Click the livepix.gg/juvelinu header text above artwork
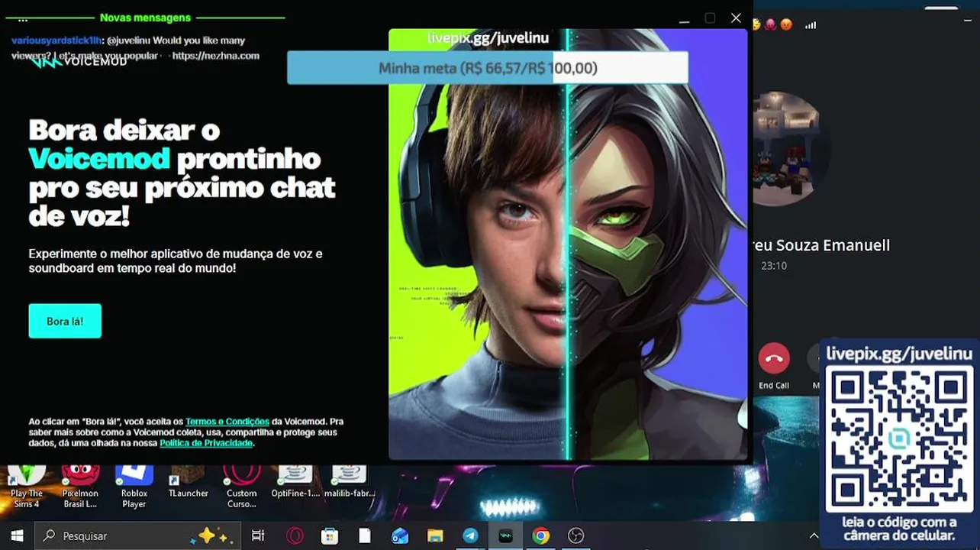The image size is (980, 550). (x=488, y=37)
